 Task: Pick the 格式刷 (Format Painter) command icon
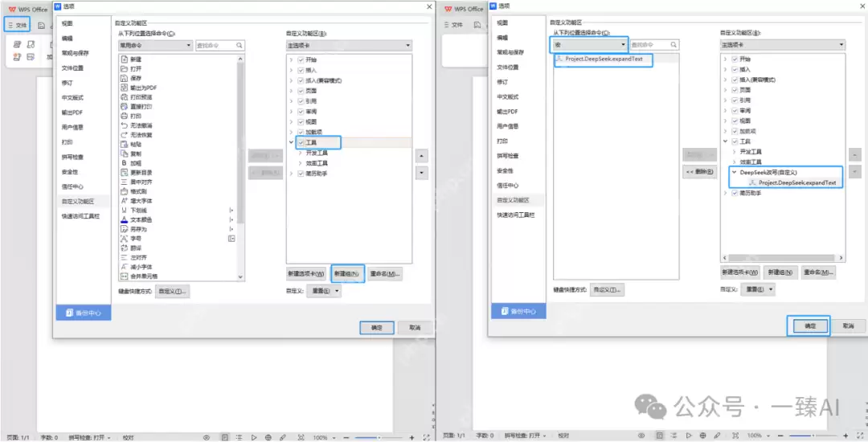124,191
